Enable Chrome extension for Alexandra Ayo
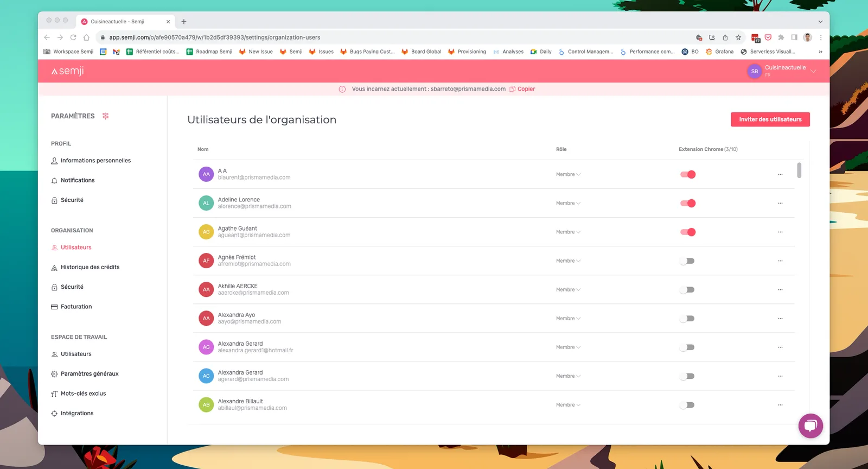 tap(687, 318)
